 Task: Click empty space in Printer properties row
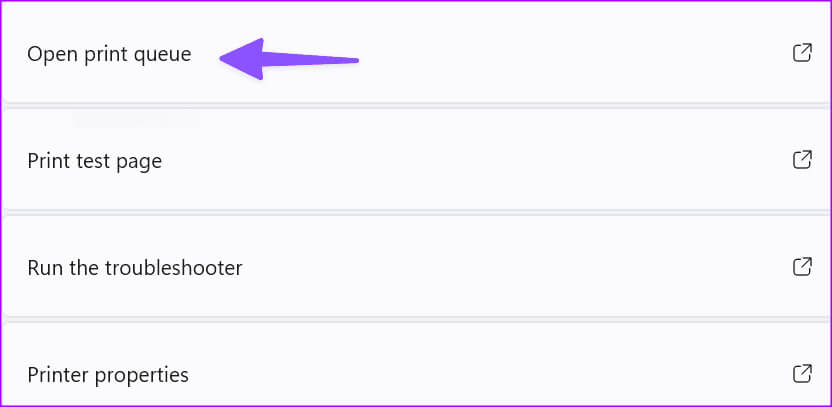[478, 373]
